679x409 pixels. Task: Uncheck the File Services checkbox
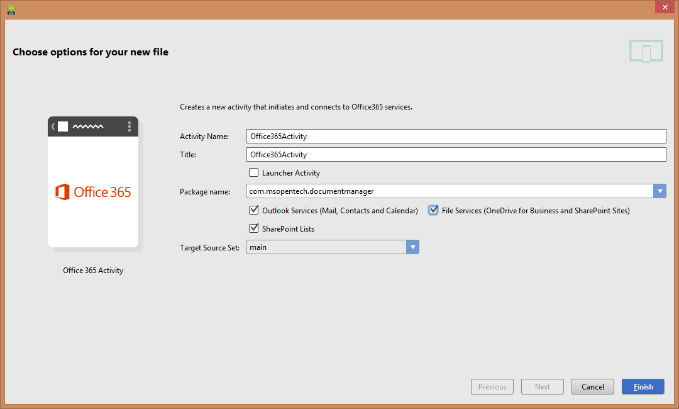coord(433,210)
